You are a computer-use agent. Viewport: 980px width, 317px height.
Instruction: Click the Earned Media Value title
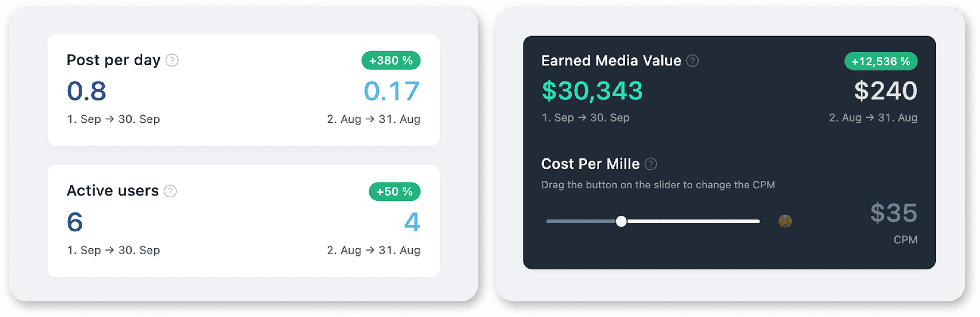tap(611, 61)
